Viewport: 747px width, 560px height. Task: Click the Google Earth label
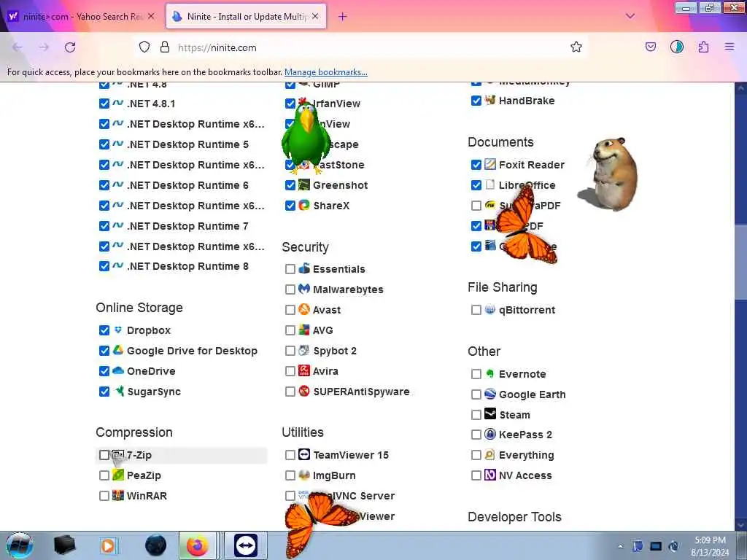[x=532, y=394]
